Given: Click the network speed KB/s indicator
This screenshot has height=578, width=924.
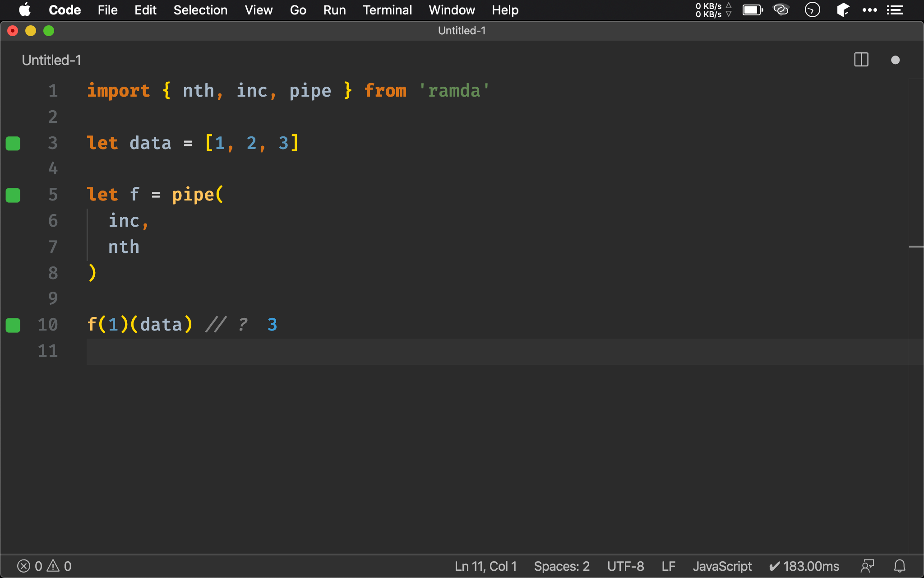Looking at the screenshot, I should (713, 10).
